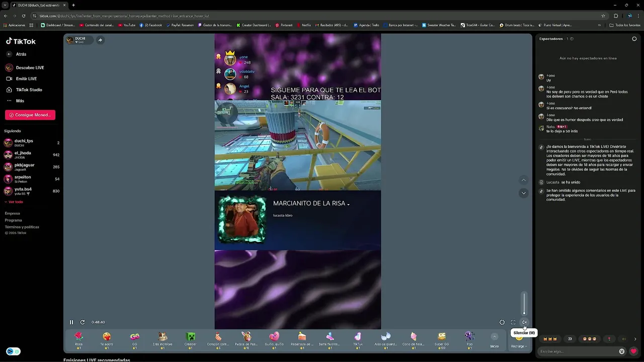Send the Eres increíble gift

[163, 340]
